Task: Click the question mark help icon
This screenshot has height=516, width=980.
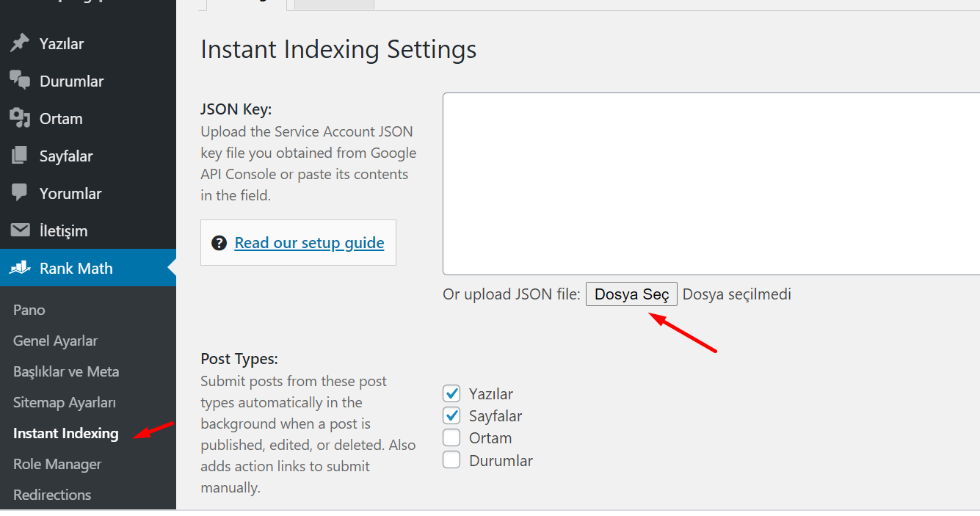Action: [219, 243]
